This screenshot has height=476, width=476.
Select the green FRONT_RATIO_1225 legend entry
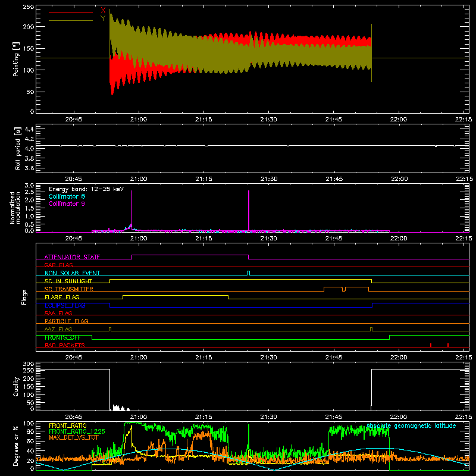point(77,431)
